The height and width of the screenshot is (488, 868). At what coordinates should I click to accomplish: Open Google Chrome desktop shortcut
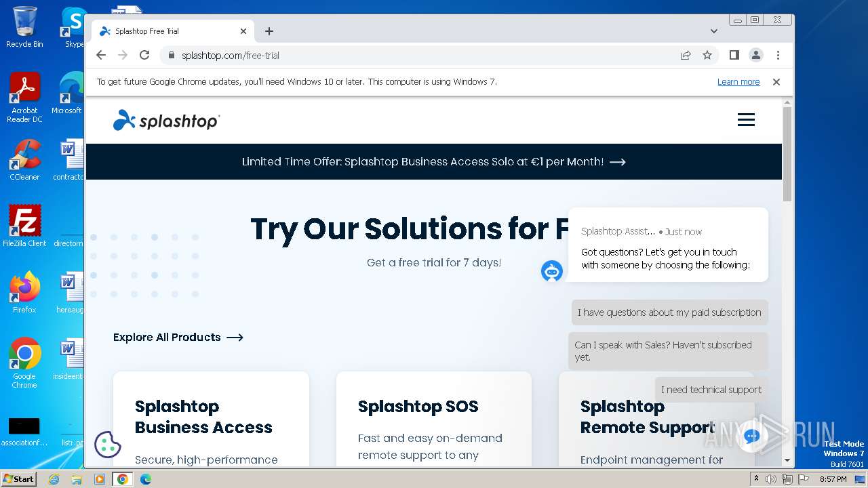[24, 363]
